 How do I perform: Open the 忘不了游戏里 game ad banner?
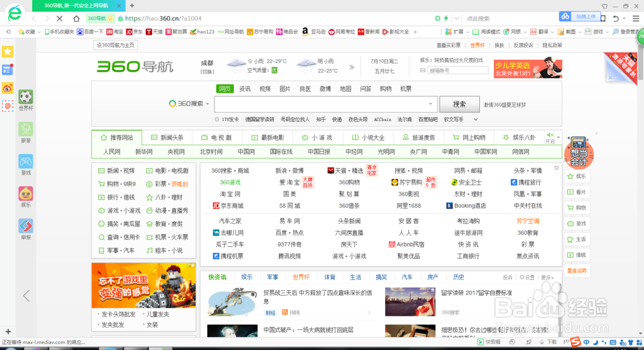(144, 286)
